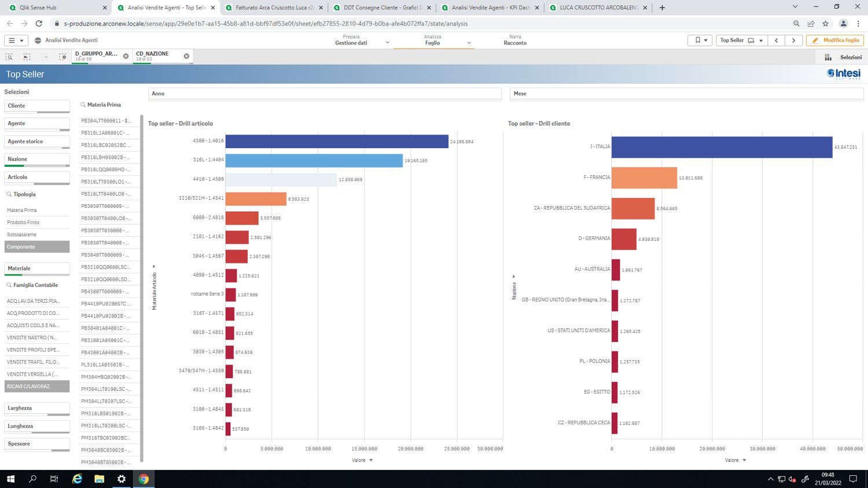Viewport: 868px width, 488px height.
Task: Select Prodotto Finito in Tipologia list
Action: point(37,222)
